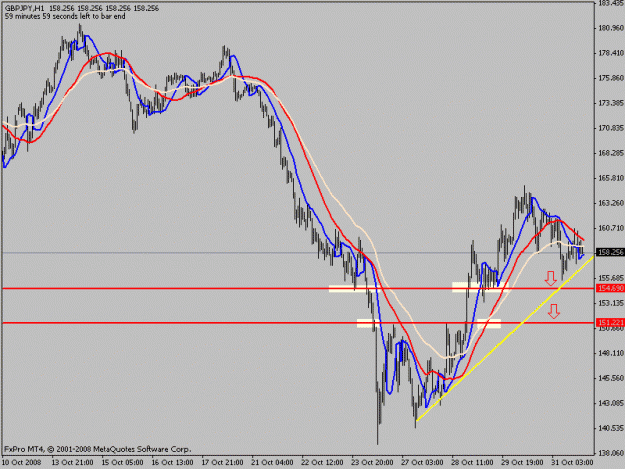This screenshot has width=625, height=469.
Task: Select the red 154.690 price tag
Action: (610, 288)
